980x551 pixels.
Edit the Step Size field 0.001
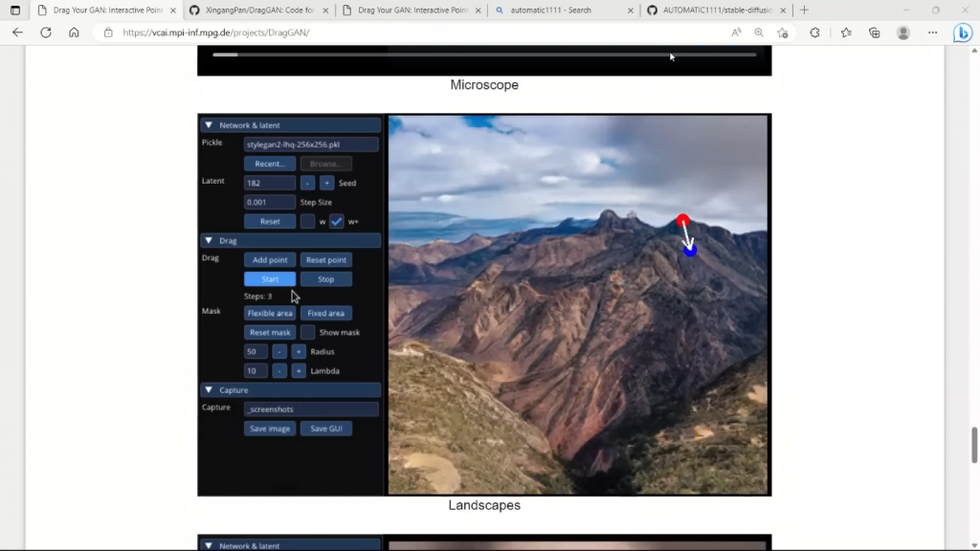coord(270,203)
